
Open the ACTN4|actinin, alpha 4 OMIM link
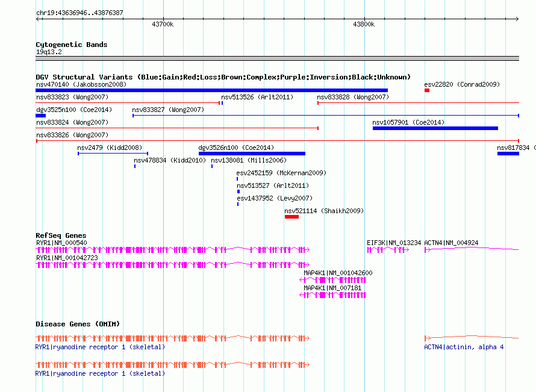[x=464, y=347]
